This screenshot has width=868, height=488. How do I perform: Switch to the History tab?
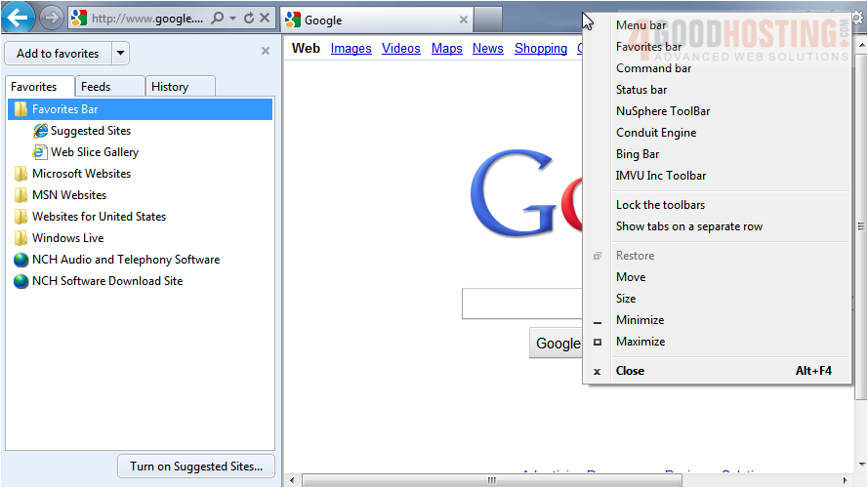170,87
